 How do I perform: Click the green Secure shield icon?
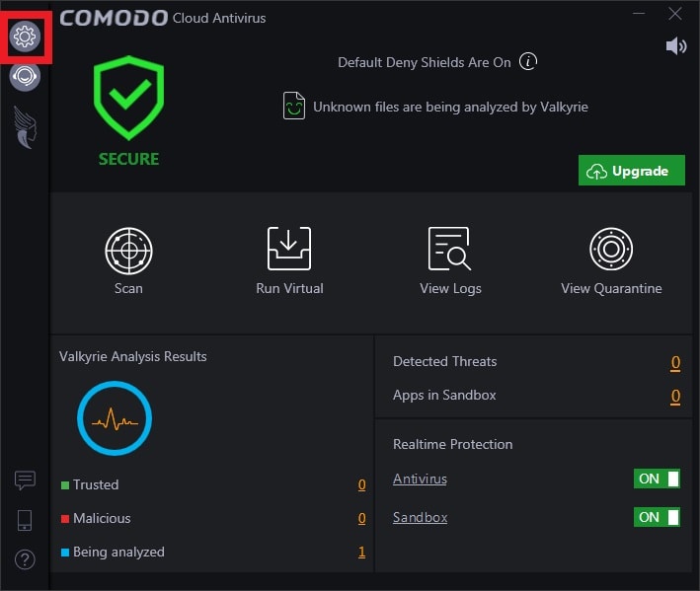point(128,98)
